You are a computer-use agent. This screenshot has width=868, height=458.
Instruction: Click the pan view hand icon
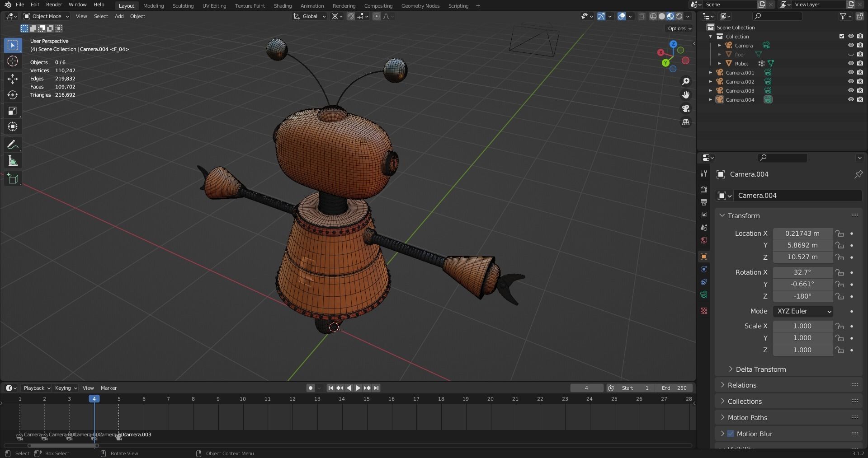[686, 95]
